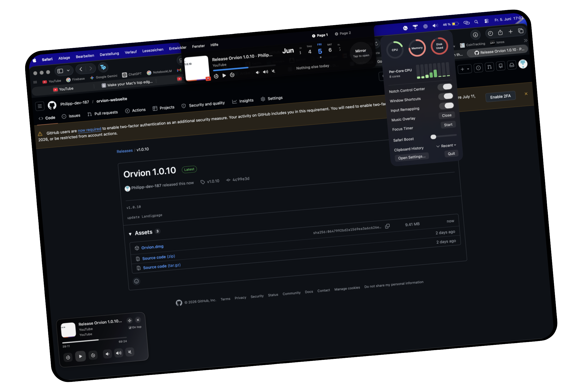This screenshot has height=392, width=567.
Task: Uncheck the On top checkbox
Action: [130, 328]
